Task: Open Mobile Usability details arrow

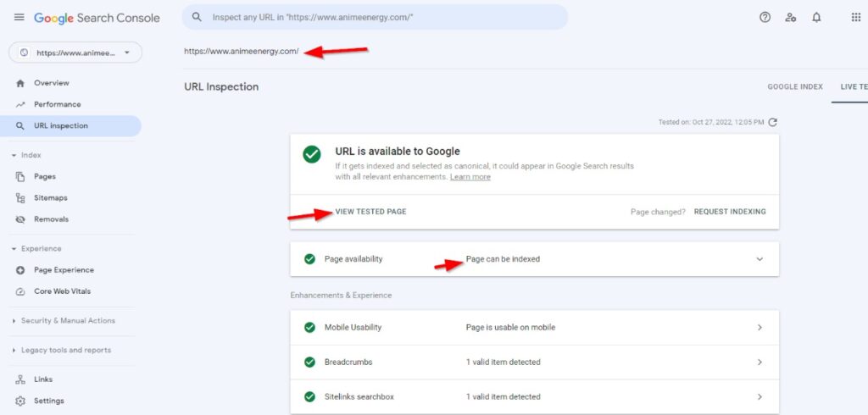Action: [759, 328]
